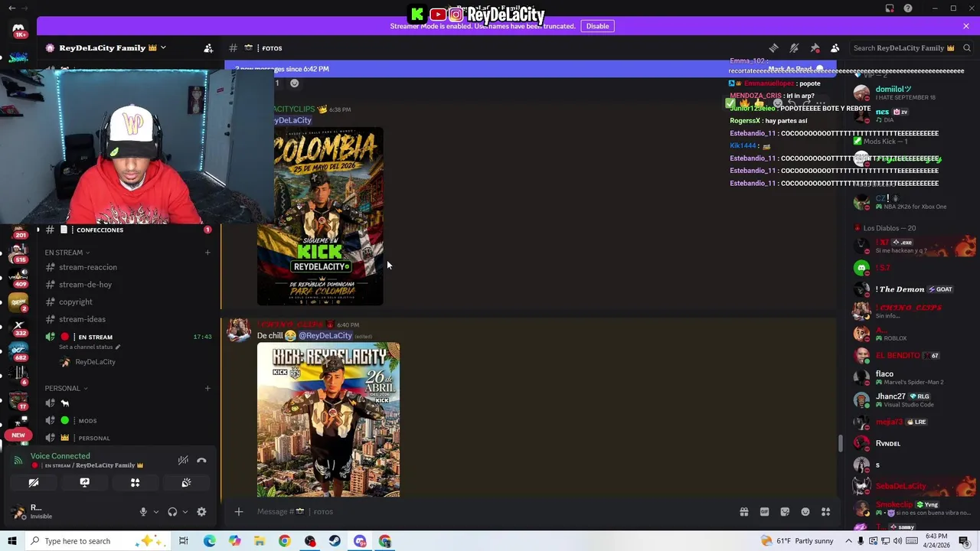Open apps launcher in message bar

(825, 512)
